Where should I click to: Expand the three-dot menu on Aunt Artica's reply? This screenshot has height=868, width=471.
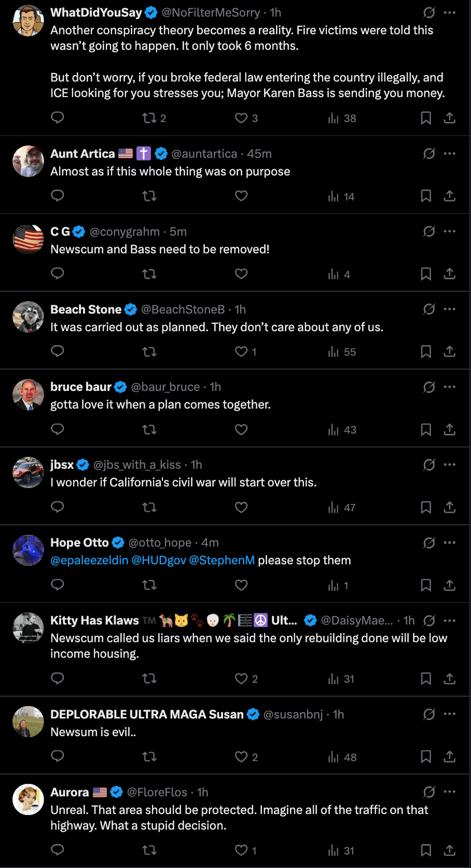click(x=450, y=153)
